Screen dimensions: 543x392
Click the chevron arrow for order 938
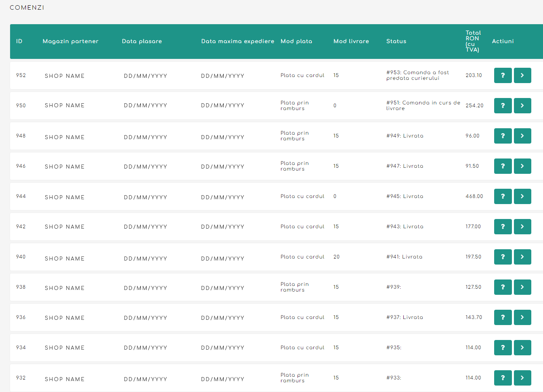point(522,287)
